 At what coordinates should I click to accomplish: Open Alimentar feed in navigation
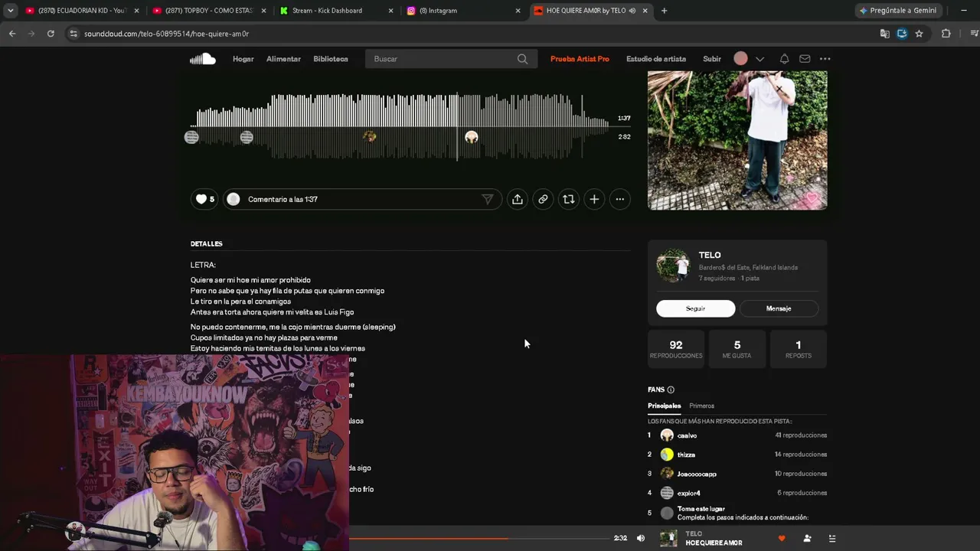tap(283, 59)
